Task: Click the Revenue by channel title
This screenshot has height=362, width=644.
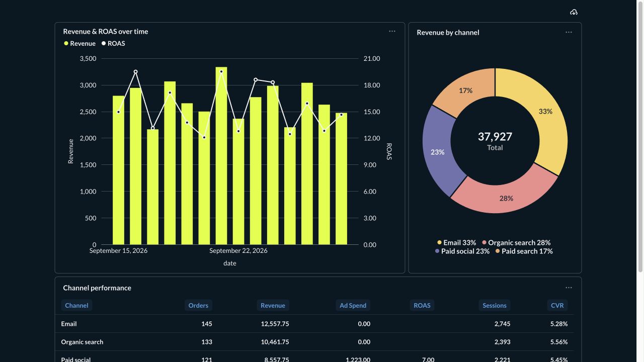Action: tap(448, 32)
